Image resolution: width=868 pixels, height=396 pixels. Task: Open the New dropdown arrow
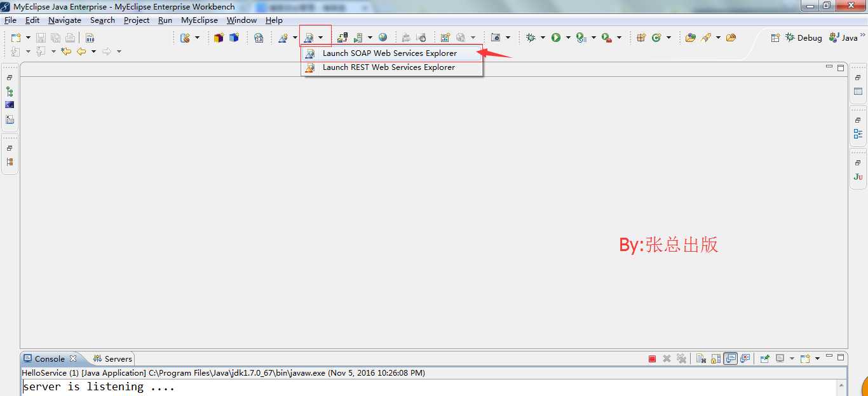[27, 38]
